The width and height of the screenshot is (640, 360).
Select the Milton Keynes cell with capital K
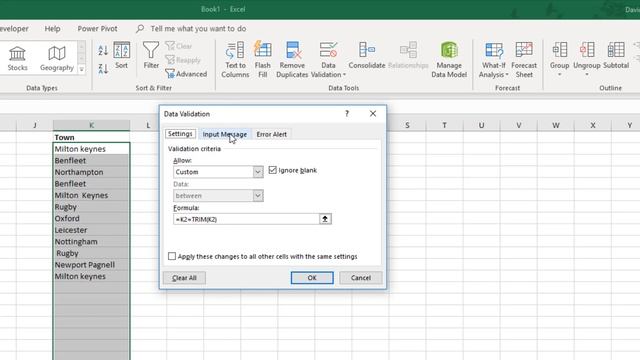click(91, 195)
